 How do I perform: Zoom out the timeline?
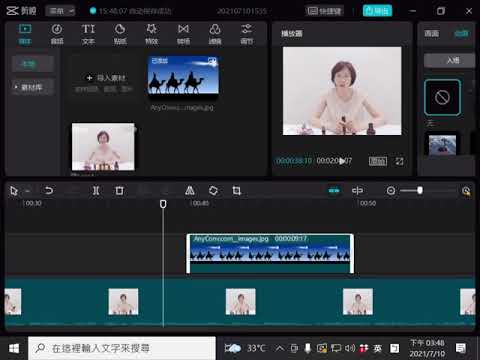coord(391,191)
